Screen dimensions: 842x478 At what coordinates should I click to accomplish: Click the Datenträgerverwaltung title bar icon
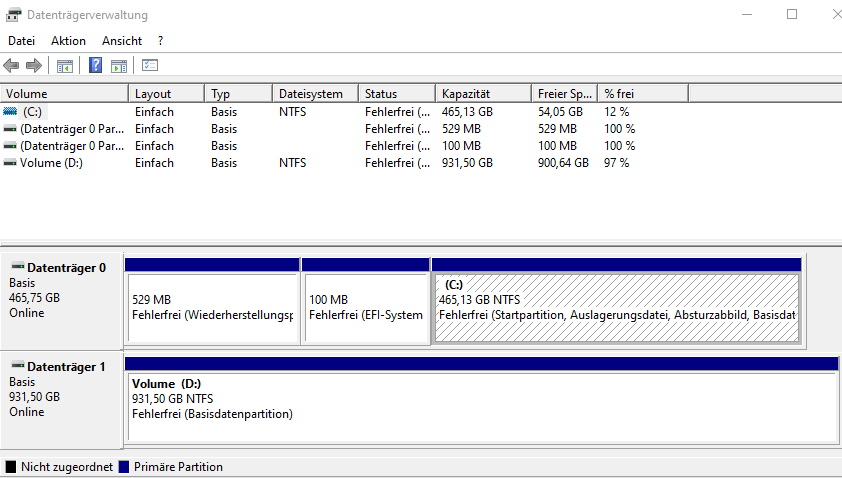tap(13, 15)
